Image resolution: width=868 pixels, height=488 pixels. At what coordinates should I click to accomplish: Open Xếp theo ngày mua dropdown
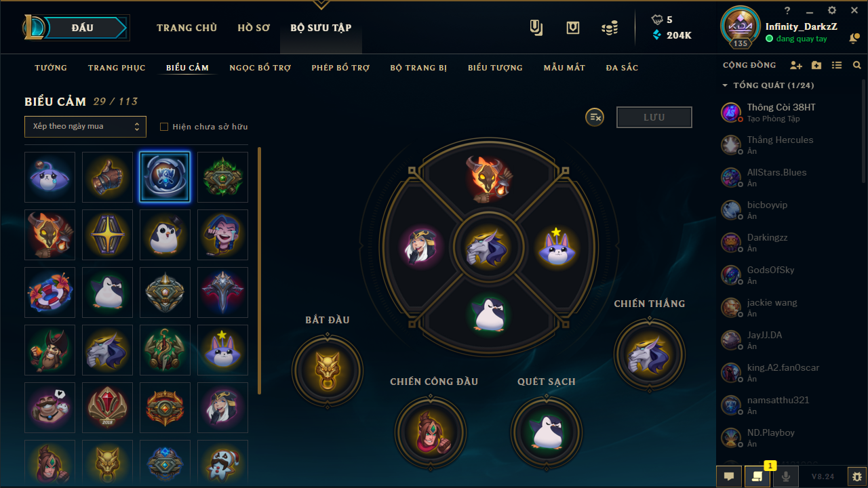85,126
